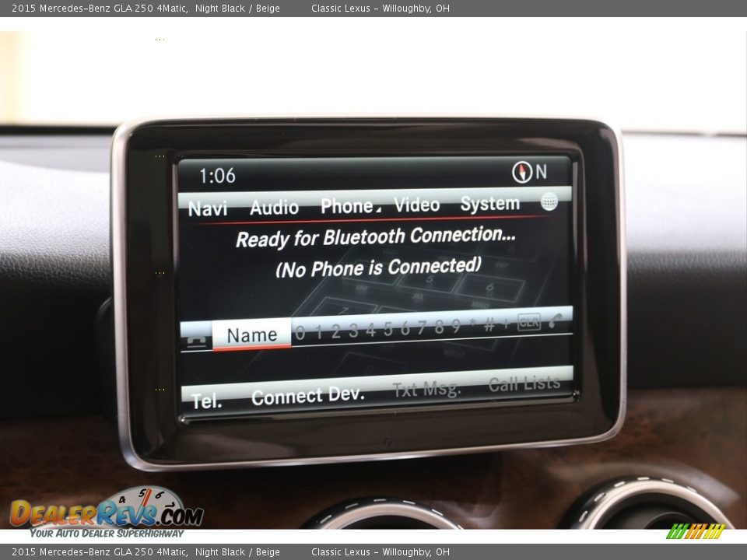
Task: Dial digit 7 on the number bar
Action: point(422,327)
